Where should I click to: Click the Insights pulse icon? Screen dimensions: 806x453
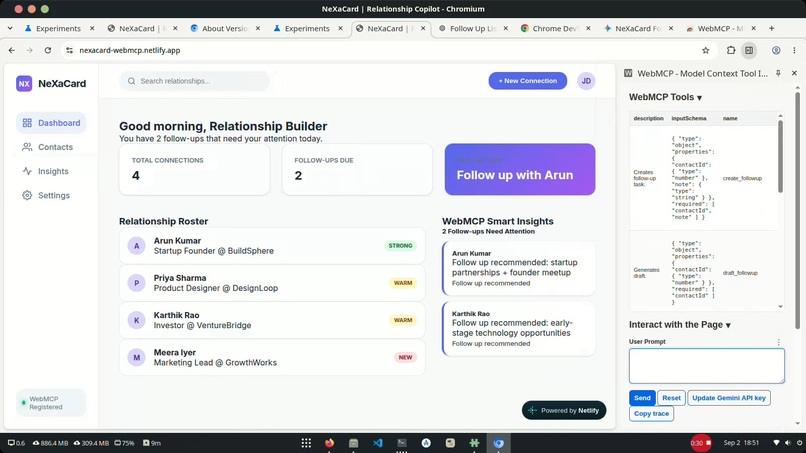(27, 171)
